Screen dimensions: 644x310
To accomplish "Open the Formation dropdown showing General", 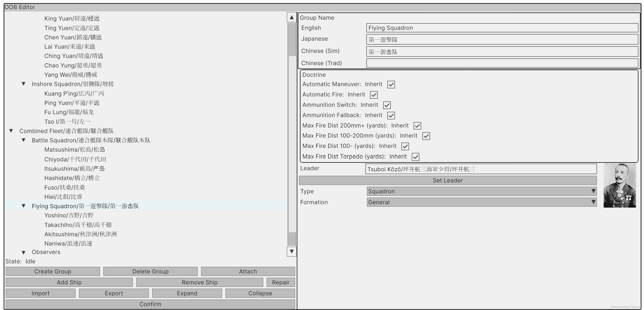I will click(482, 202).
